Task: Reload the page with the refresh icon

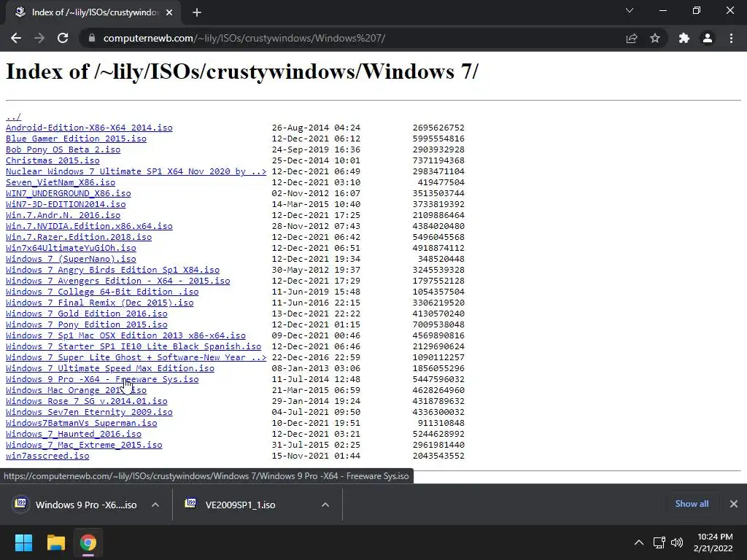Action: (x=63, y=38)
